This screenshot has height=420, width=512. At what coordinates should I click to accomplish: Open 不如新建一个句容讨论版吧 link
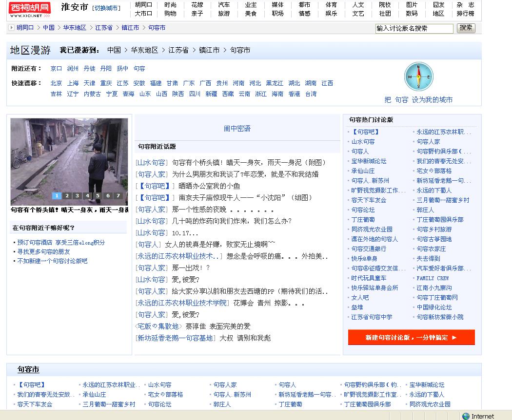coord(52,261)
